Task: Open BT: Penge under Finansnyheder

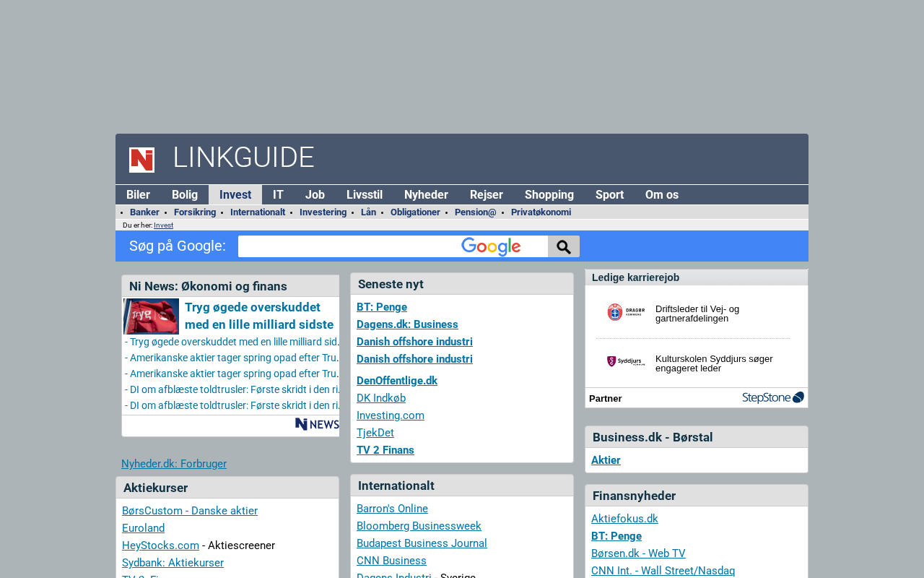Action: (x=616, y=536)
